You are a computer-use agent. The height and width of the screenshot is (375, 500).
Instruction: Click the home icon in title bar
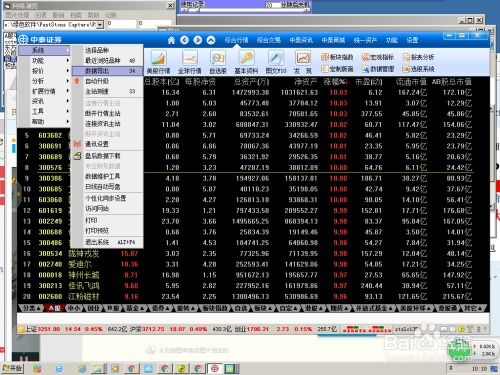171,40
